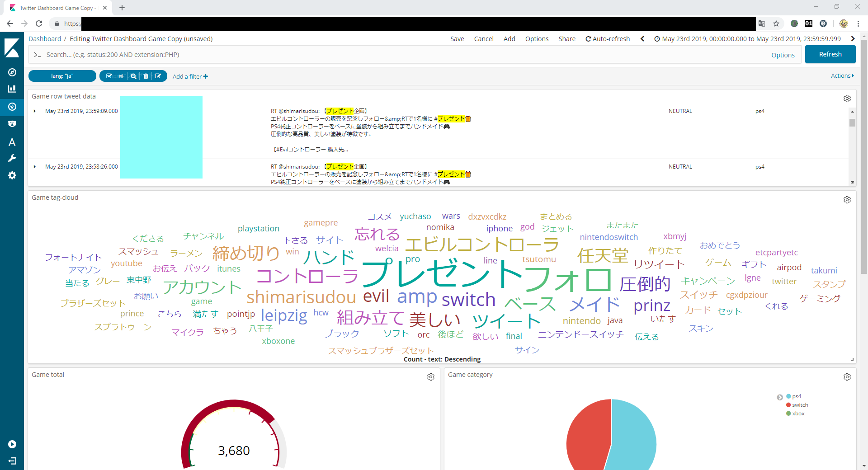Open the Auto-refresh menu

pyautogui.click(x=608, y=39)
